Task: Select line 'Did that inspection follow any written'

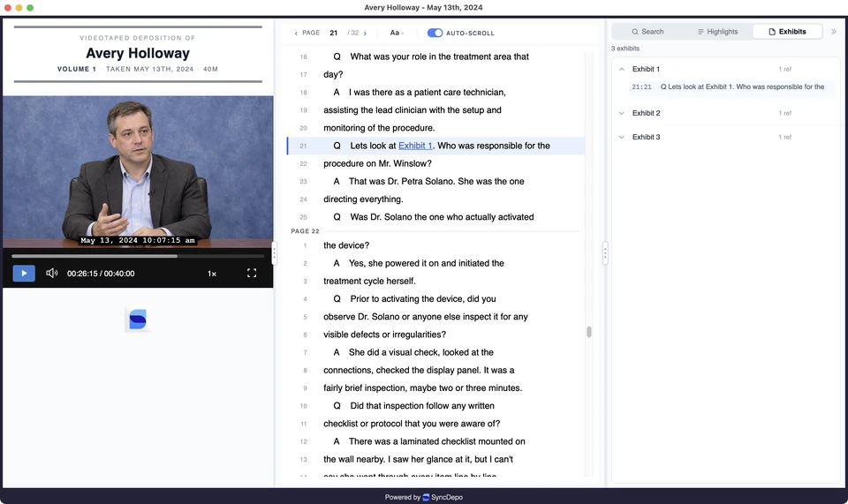Action: [x=435, y=406]
